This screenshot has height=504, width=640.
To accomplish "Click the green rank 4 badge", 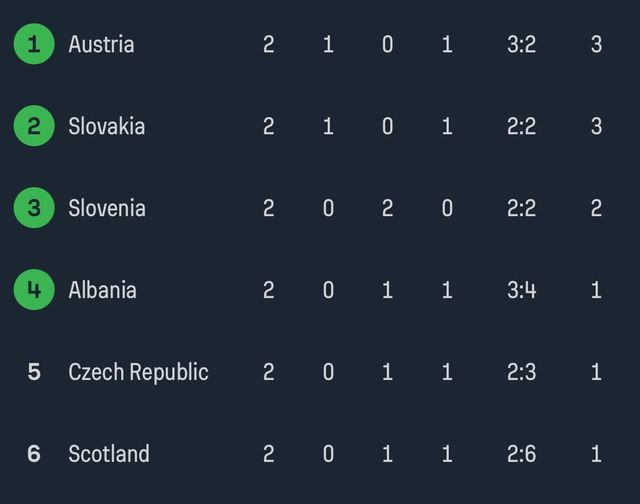I will coord(34,290).
